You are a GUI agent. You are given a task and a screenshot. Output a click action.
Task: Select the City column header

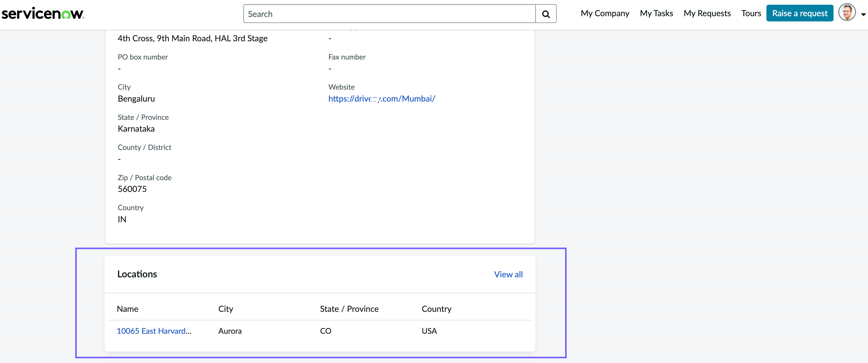(x=225, y=309)
